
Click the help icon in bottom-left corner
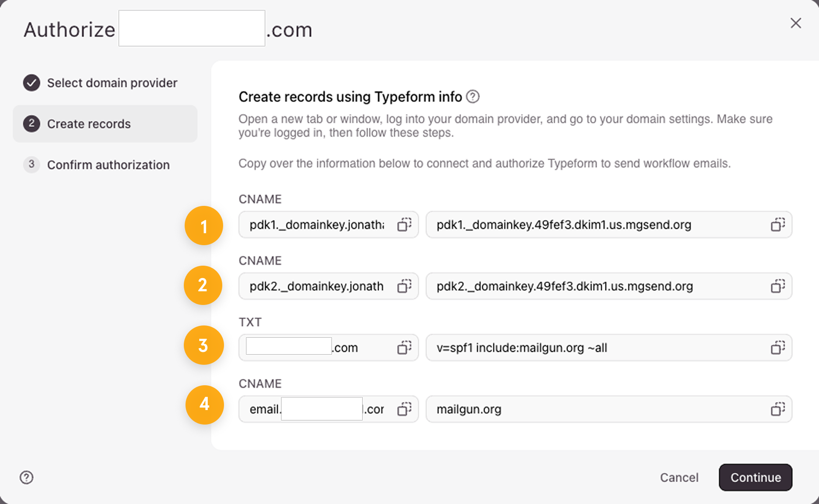click(27, 477)
